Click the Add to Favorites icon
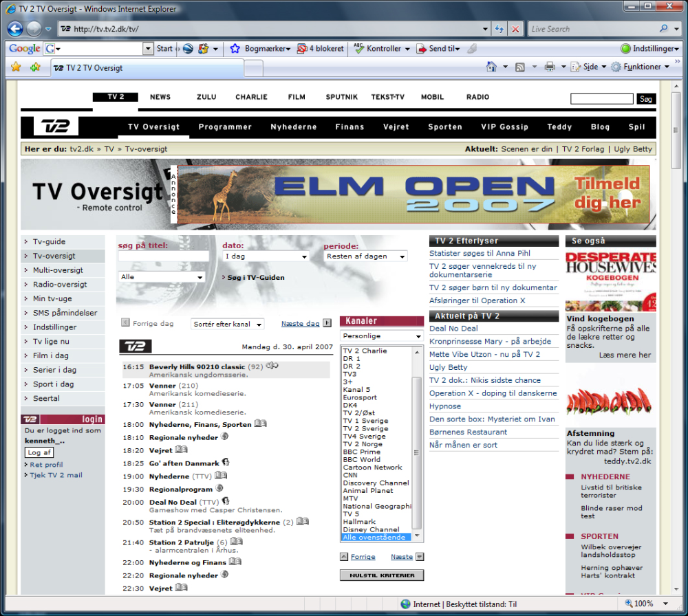This screenshot has width=688, height=616. click(x=35, y=67)
